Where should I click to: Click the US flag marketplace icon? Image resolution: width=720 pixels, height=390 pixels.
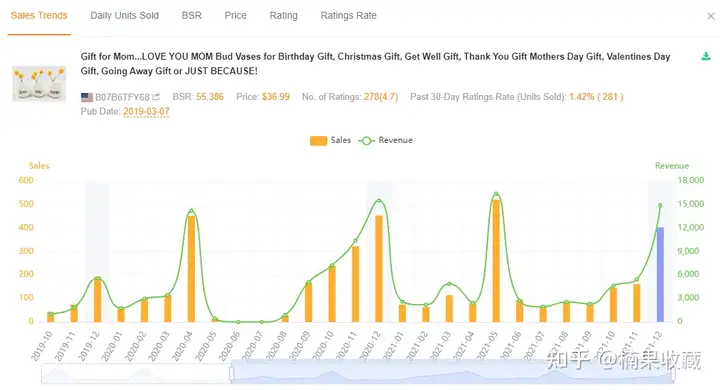pos(87,97)
